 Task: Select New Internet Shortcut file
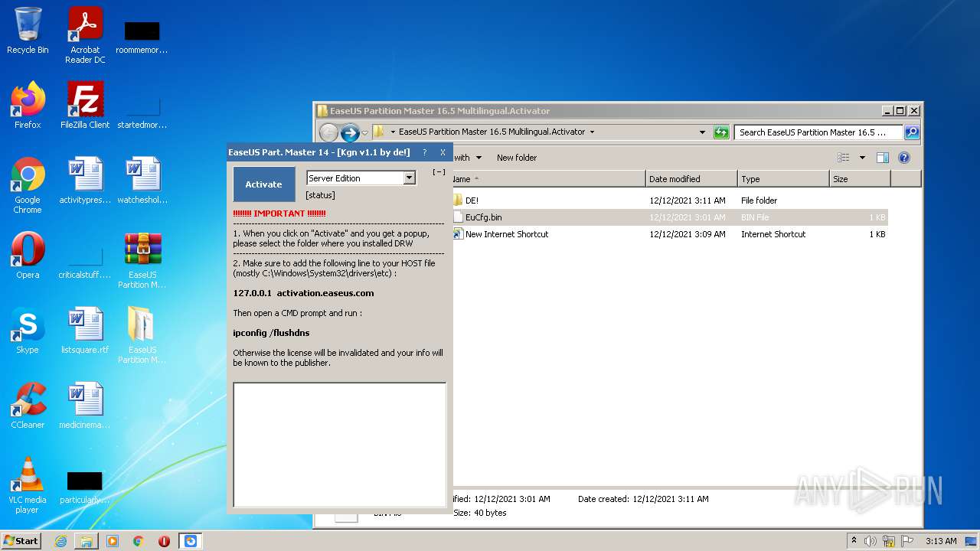click(x=670, y=234)
